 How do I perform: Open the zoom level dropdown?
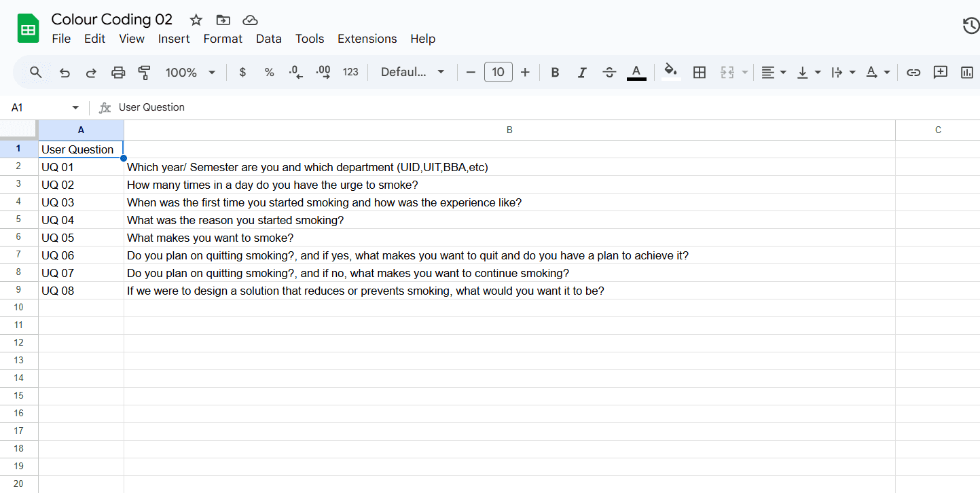pyautogui.click(x=190, y=72)
